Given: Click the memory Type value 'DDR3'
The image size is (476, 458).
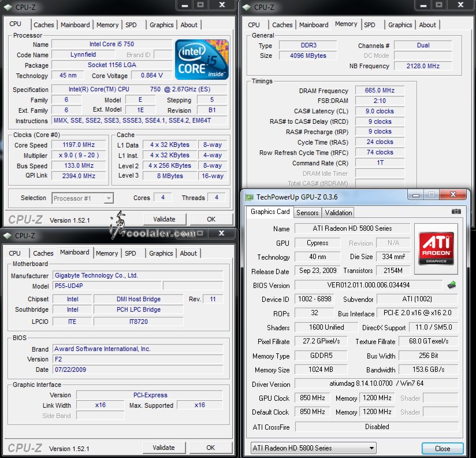Looking at the screenshot, I should (x=308, y=45).
